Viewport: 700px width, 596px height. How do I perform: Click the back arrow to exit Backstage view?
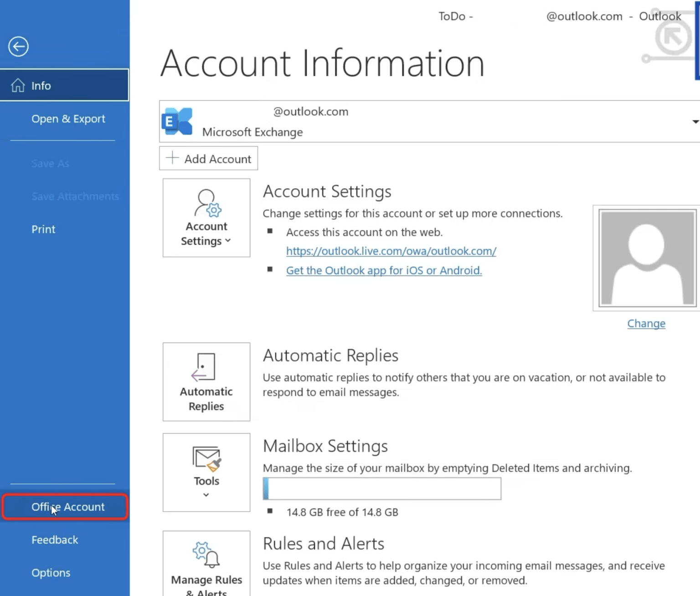tap(18, 46)
